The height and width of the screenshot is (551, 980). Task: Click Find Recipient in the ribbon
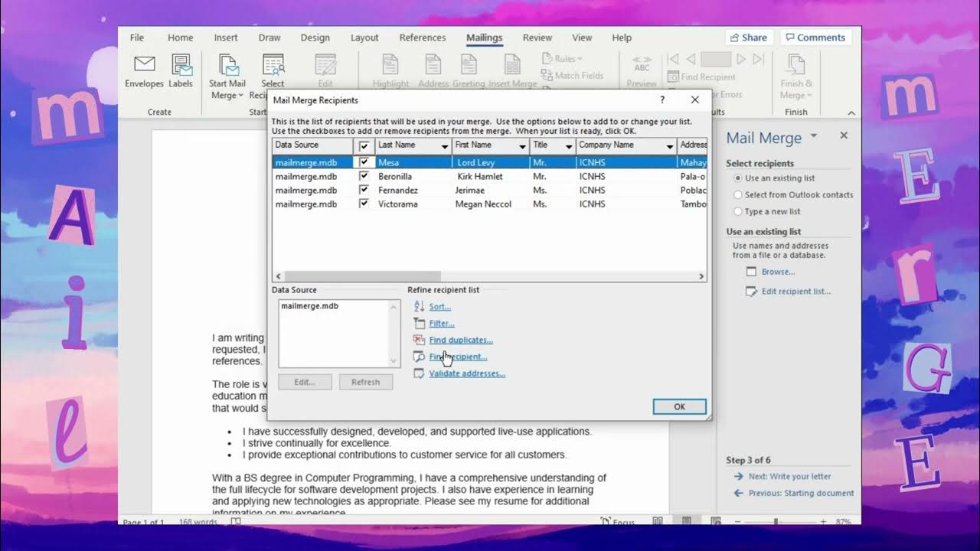pos(701,77)
